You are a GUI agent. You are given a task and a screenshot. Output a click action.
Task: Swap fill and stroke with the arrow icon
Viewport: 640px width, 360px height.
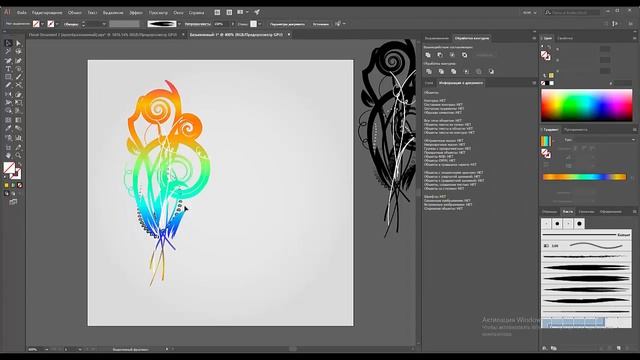pyautogui.click(x=19, y=164)
